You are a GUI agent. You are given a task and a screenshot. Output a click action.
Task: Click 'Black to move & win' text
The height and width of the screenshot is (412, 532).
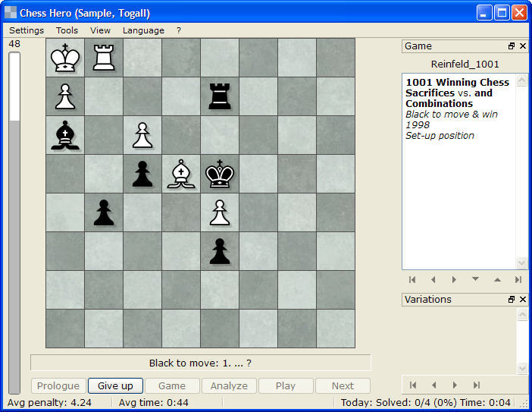point(452,114)
